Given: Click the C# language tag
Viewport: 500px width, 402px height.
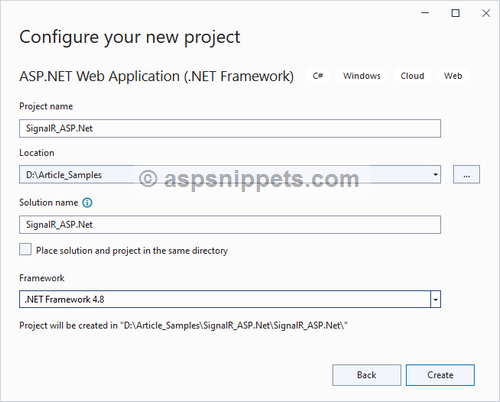Looking at the screenshot, I should tap(318, 76).
